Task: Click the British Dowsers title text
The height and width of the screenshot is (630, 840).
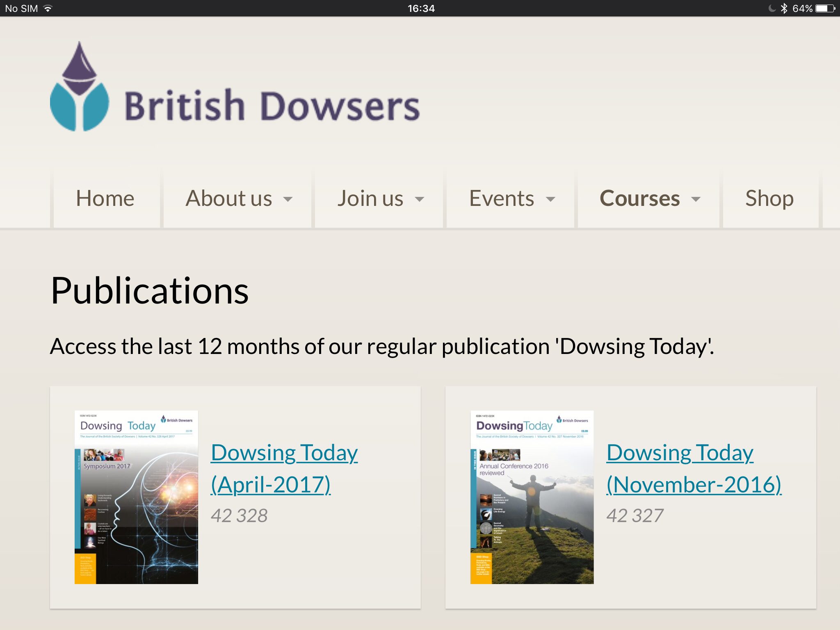Action: coord(272,106)
